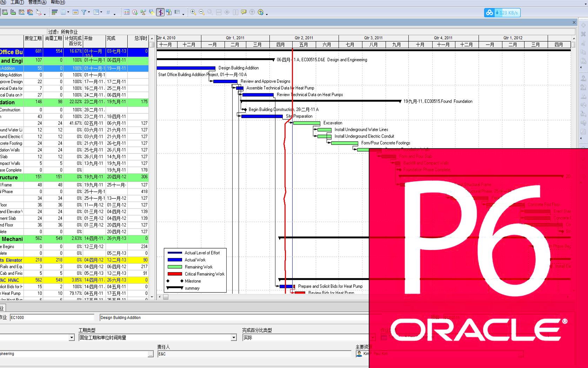
Task: Click the activity table vertical scrollbar up arrow
Action: click(152, 38)
